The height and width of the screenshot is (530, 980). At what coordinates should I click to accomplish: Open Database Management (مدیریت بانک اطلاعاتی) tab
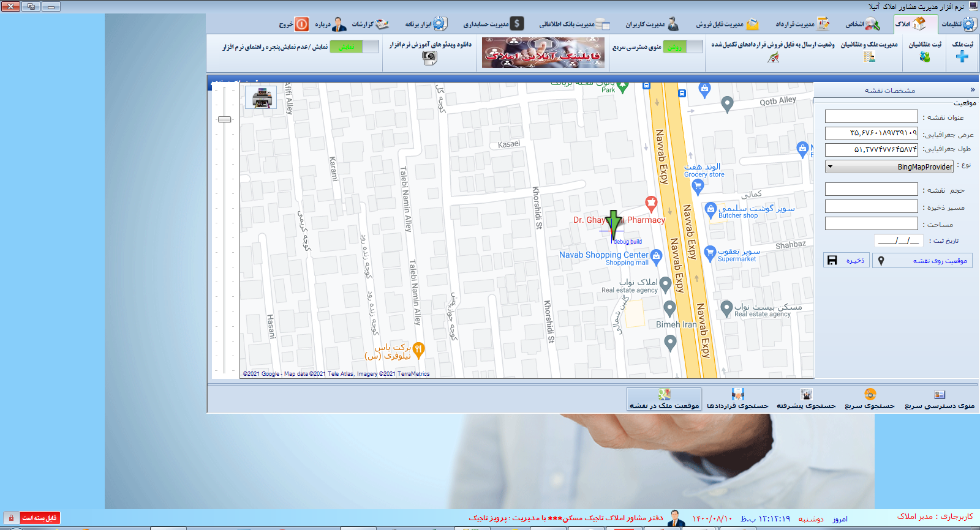(x=575, y=24)
